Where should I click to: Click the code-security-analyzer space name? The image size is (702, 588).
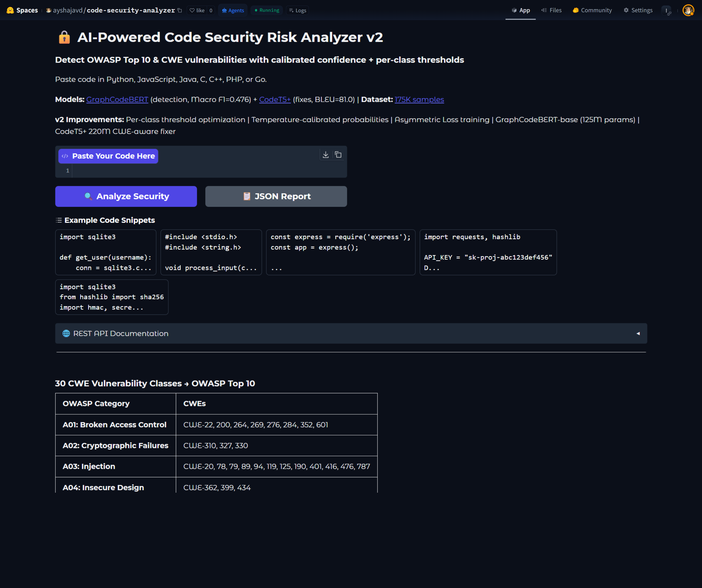[x=131, y=10]
